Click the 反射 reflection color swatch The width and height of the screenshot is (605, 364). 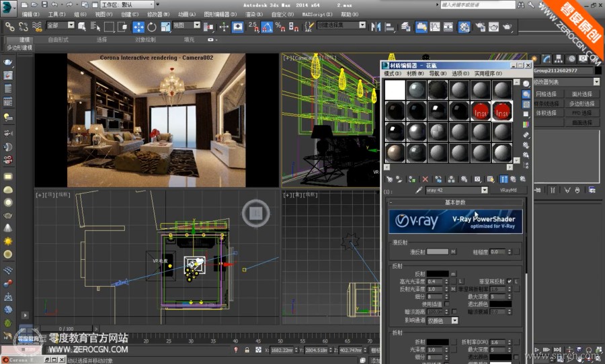(x=438, y=274)
